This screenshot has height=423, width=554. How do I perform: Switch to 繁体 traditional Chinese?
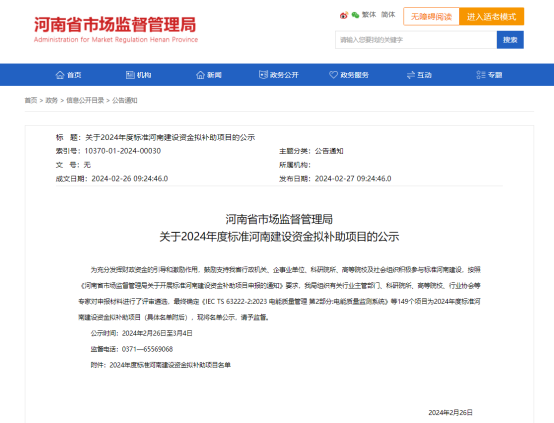click(x=369, y=15)
